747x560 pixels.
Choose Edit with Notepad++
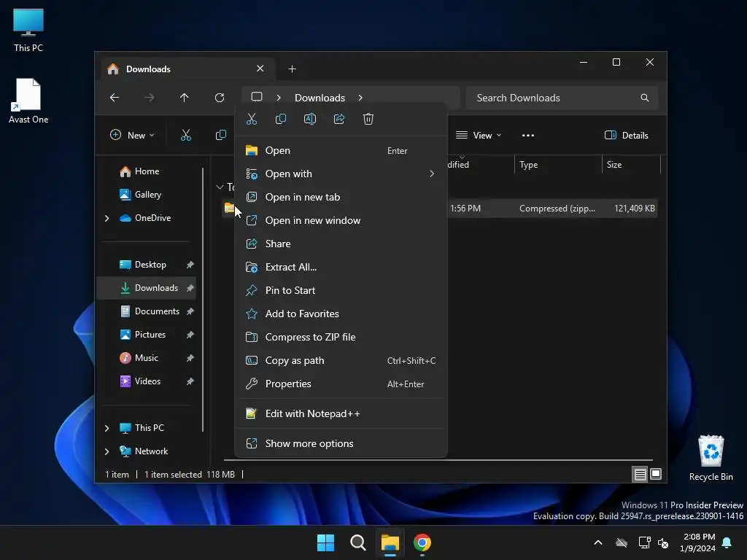[x=341, y=414]
